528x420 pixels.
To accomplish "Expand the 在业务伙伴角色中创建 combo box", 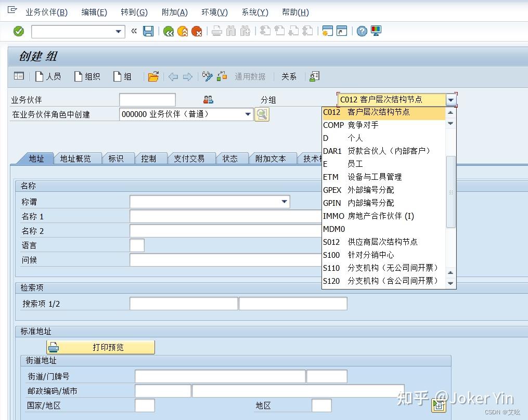I will 248,114.
